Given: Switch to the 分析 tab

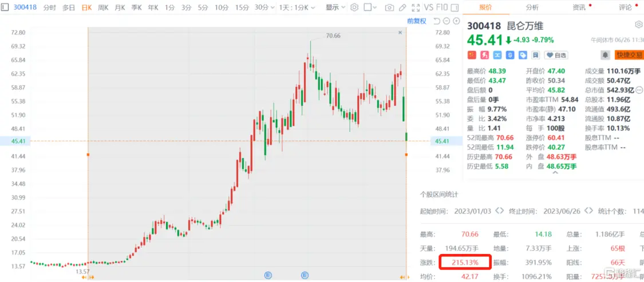Looking at the screenshot, I should click(x=532, y=7).
